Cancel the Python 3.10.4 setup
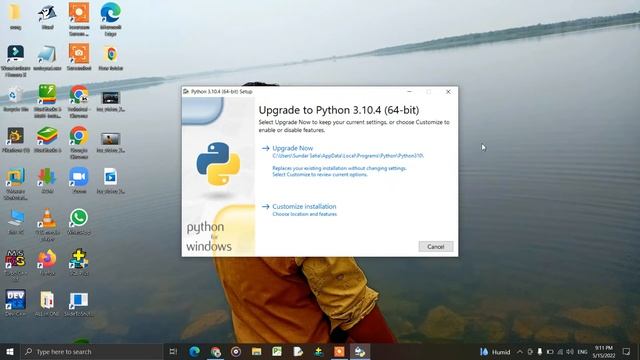Image resolution: width=640 pixels, height=360 pixels. pyautogui.click(x=436, y=247)
